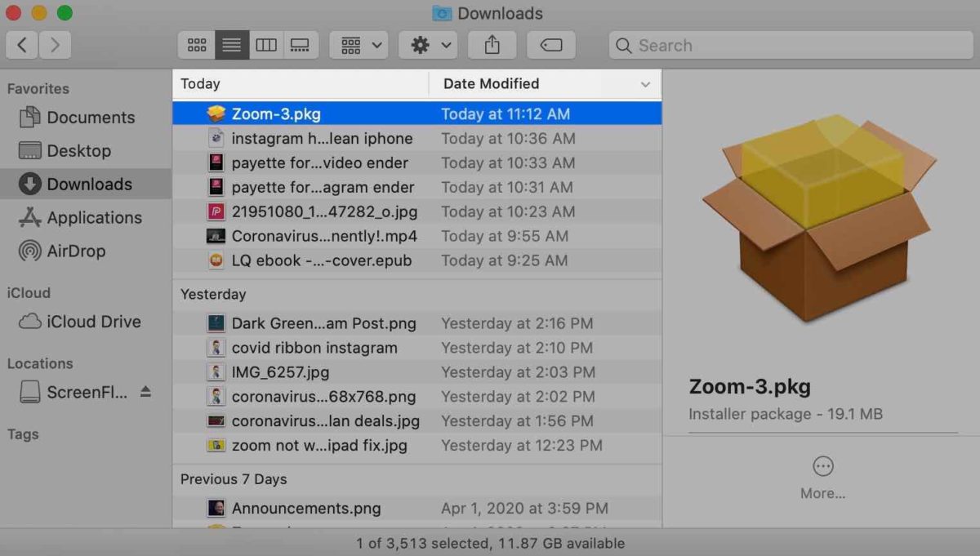Image resolution: width=980 pixels, height=556 pixels.
Task: Select the ScreenFl... volume in Locations
Action: [x=73, y=392]
